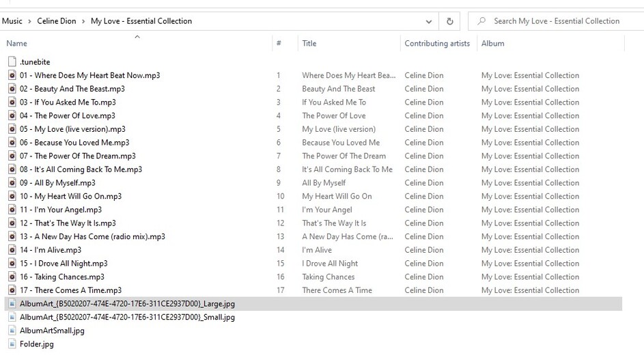Click the album cell in the I Drove All Night row

(530, 264)
